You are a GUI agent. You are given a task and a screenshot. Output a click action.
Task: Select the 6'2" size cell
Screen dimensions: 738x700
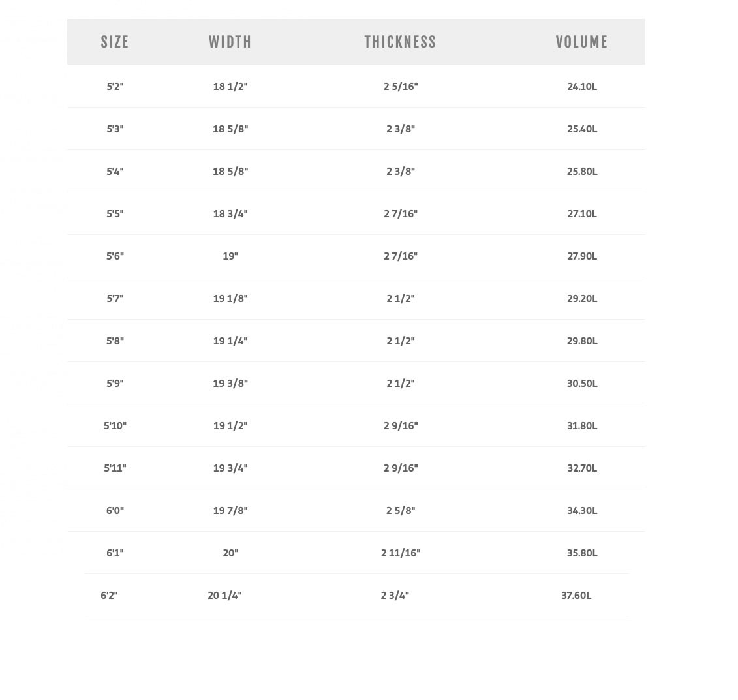click(109, 595)
